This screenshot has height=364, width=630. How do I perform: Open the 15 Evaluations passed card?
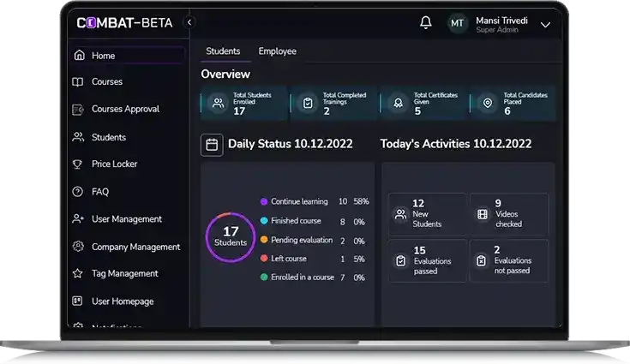[x=428, y=261]
